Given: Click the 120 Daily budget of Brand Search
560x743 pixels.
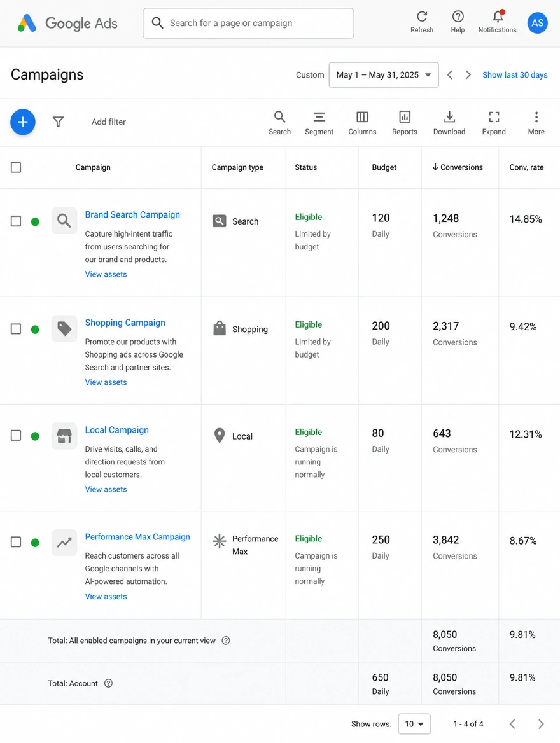Looking at the screenshot, I should [x=381, y=225].
